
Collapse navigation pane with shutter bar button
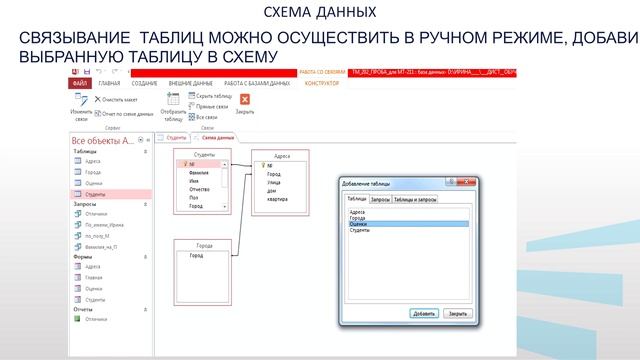pyautogui.click(x=148, y=140)
